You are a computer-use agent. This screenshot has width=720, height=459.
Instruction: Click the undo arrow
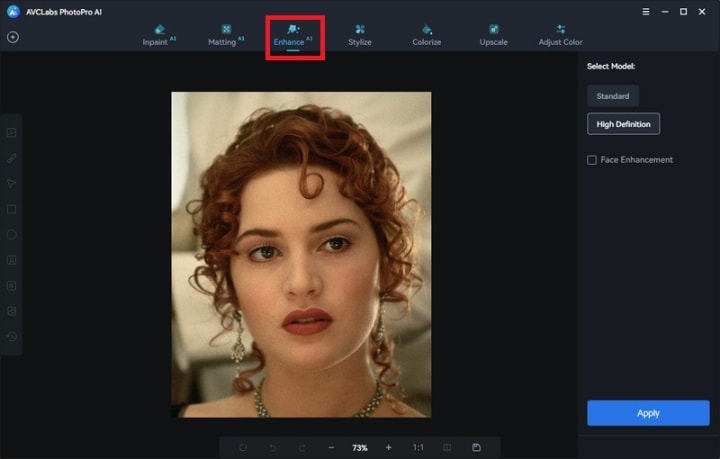point(272,447)
